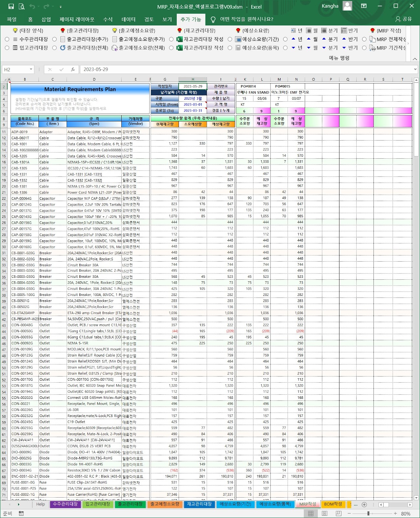The image size is (420, 518).
Task: Run the 예상소요량(품목) command
Action: tap(257, 48)
